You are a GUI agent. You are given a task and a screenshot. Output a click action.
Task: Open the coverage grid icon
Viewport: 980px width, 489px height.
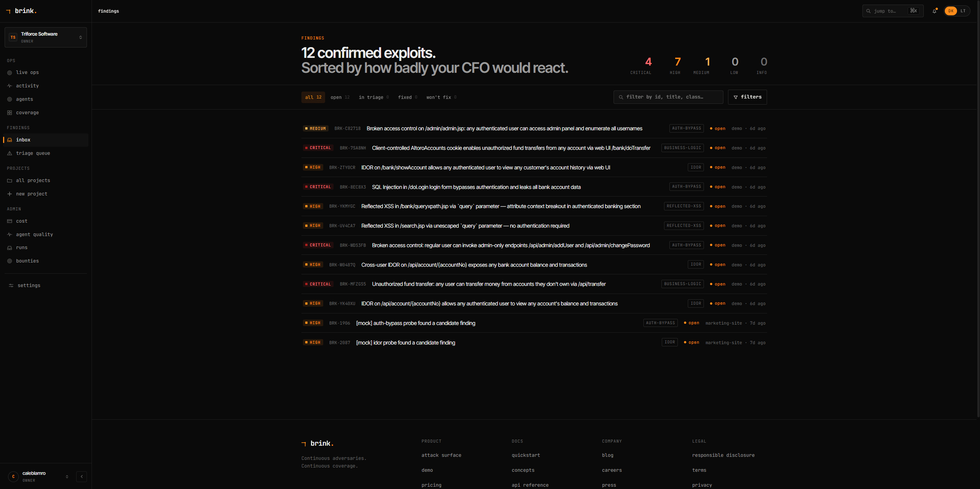tap(10, 113)
